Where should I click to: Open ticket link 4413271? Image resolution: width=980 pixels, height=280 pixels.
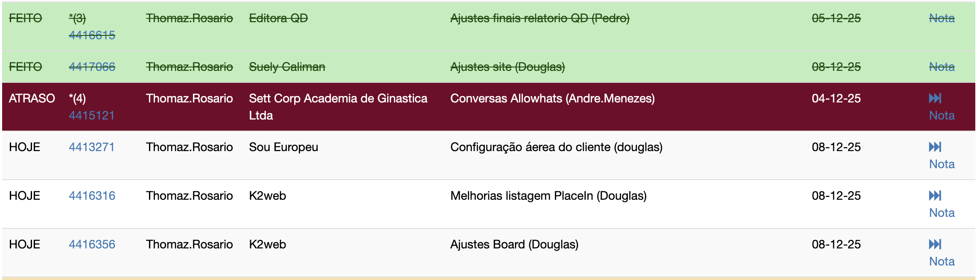click(x=92, y=147)
